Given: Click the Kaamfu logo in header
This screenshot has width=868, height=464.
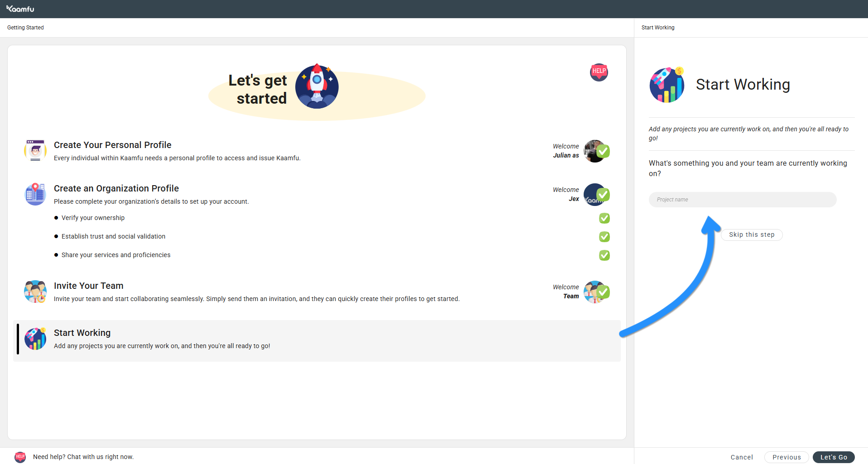Looking at the screenshot, I should [20, 9].
